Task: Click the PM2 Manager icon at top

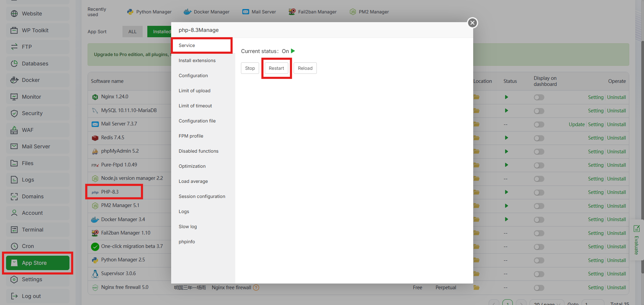Action: pyautogui.click(x=353, y=12)
